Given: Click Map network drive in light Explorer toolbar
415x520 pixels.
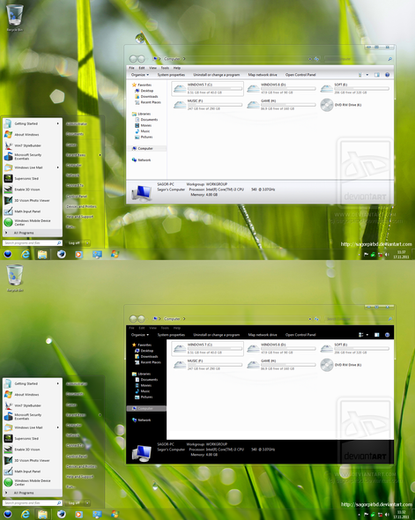Looking at the screenshot, I should click(262, 75).
